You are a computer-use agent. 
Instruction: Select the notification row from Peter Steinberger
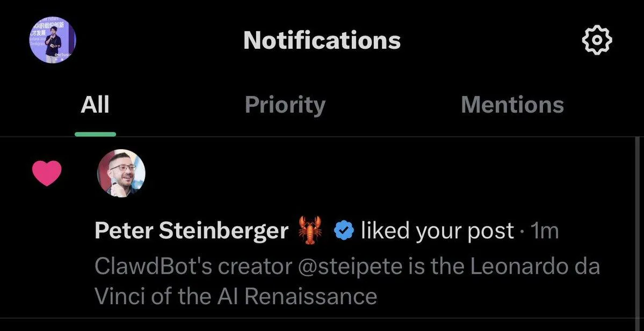click(322, 231)
